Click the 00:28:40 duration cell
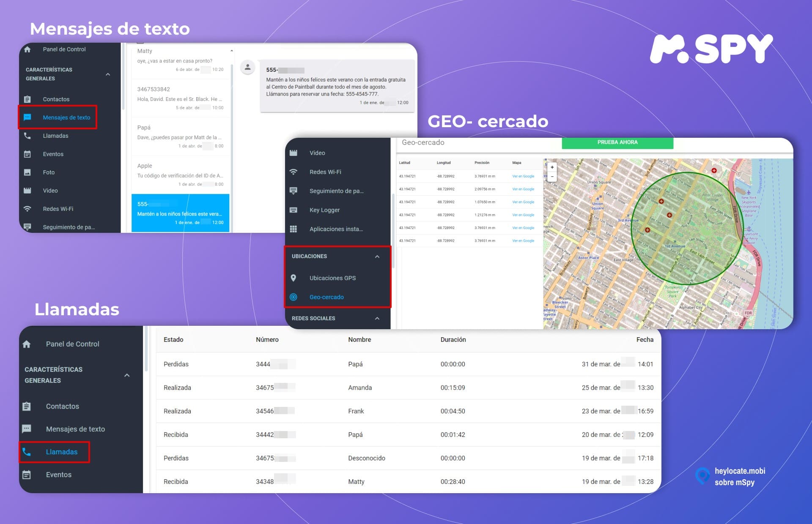The image size is (812, 524). click(453, 482)
